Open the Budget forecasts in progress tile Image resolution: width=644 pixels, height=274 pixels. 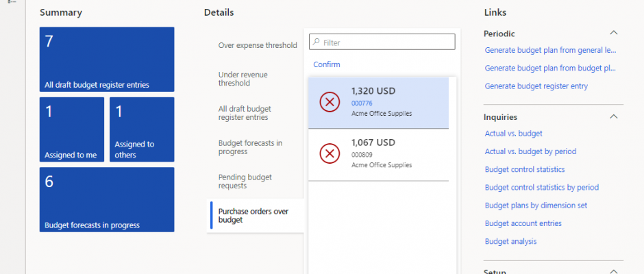coord(107,199)
